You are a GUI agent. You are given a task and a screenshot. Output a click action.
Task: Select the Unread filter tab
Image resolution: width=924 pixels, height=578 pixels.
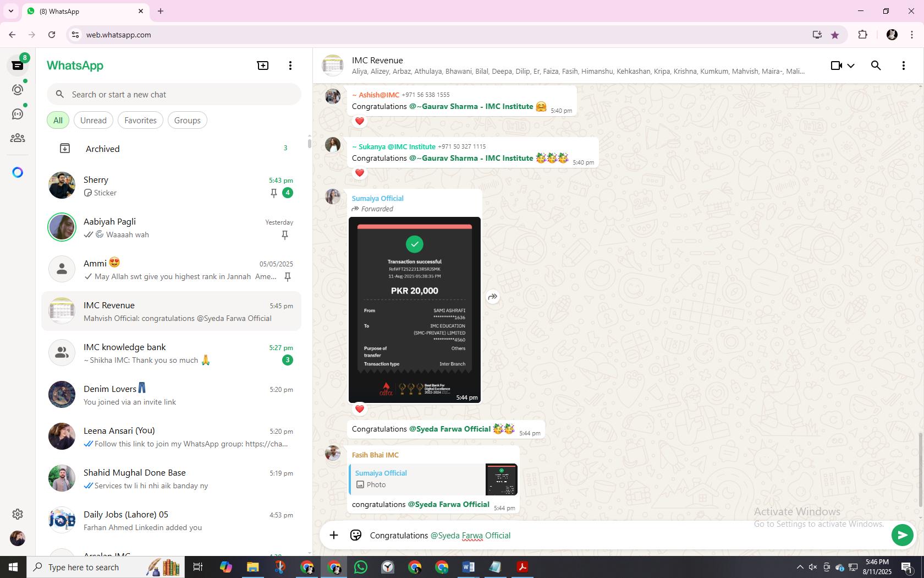pyautogui.click(x=94, y=120)
